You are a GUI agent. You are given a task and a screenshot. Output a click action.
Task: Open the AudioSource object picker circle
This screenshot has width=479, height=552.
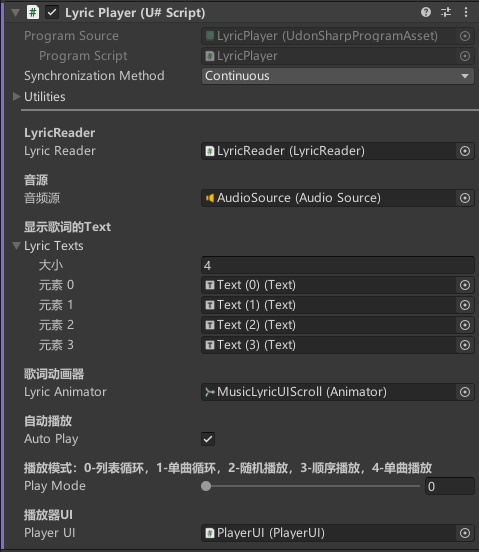pyautogui.click(x=465, y=198)
